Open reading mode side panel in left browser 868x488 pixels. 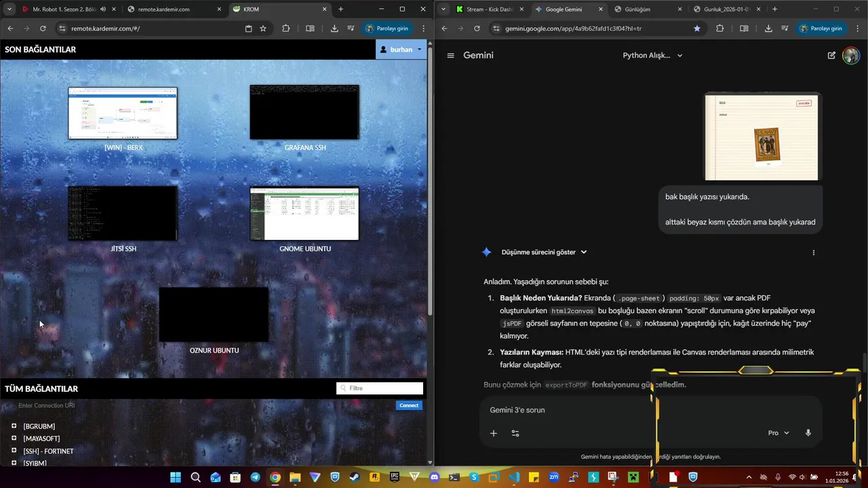[x=310, y=28]
